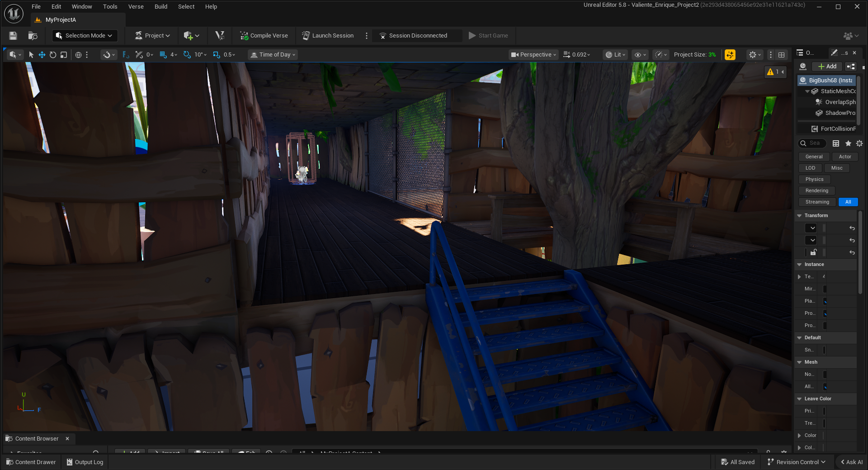Open the Perspective view dropdown

[533, 55]
